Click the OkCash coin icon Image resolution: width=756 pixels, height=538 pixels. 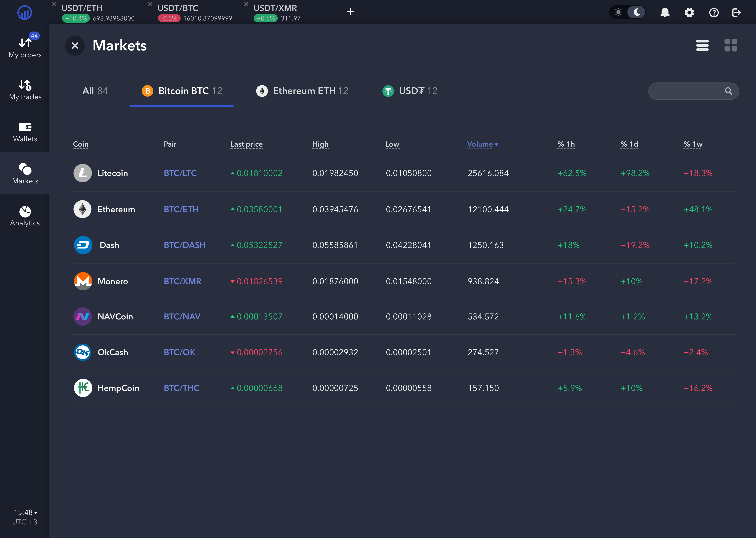coord(82,352)
